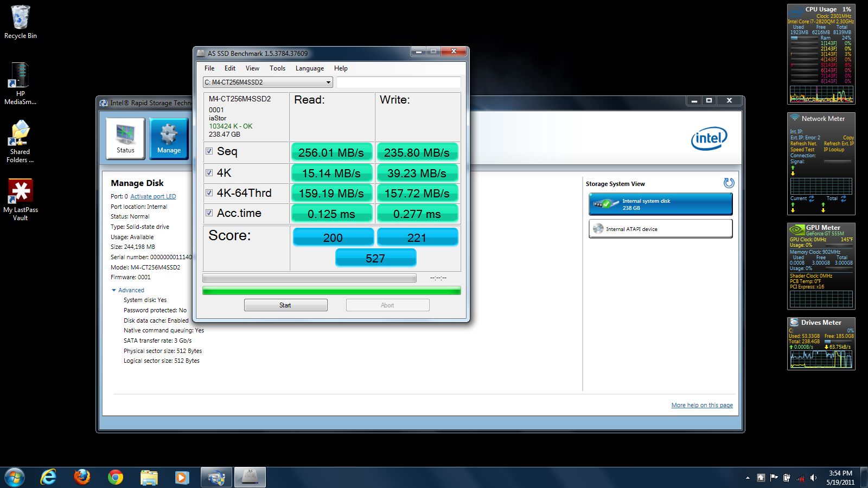Screen dimensions: 868x488
Task: Open Windows Media Player from the taskbar
Action: tap(182, 477)
